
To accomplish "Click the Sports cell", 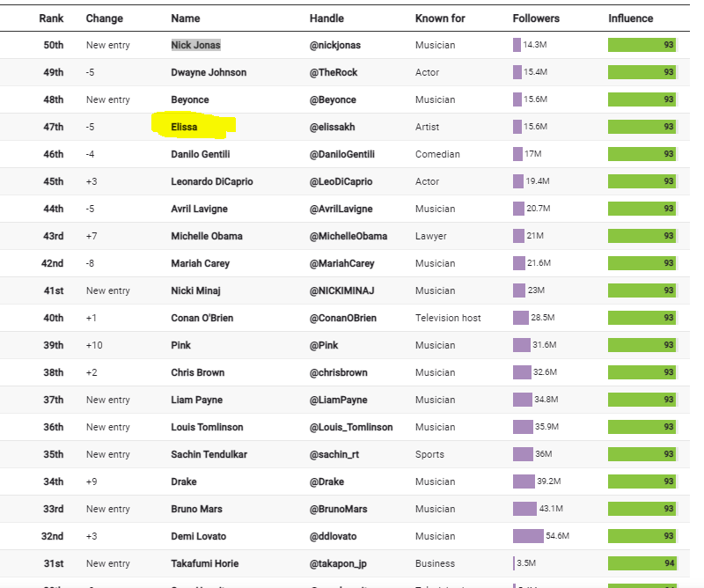I will tap(429, 454).
